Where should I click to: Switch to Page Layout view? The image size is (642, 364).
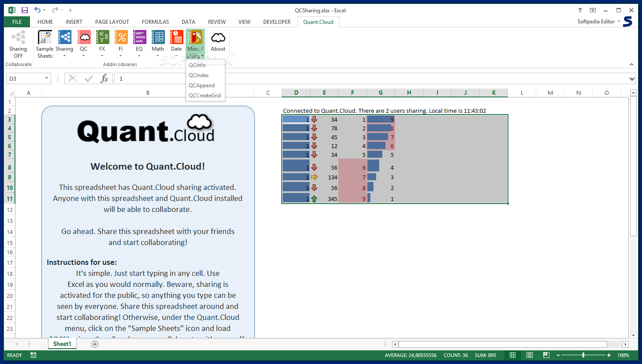click(529, 355)
